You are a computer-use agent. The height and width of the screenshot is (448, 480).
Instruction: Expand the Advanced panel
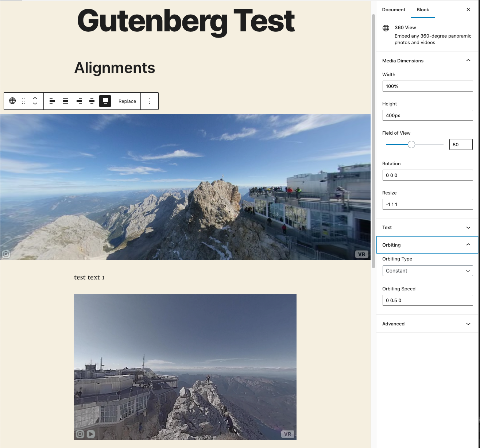coord(427,324)
